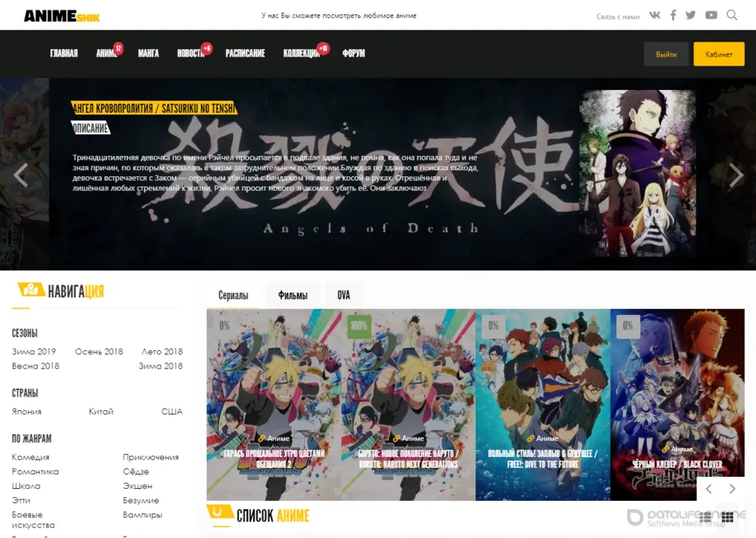The width and height of the screenshot is (756, 538).
Task: Open the Боруто: Новое поколение Наруто card
Action: point(408,404)
